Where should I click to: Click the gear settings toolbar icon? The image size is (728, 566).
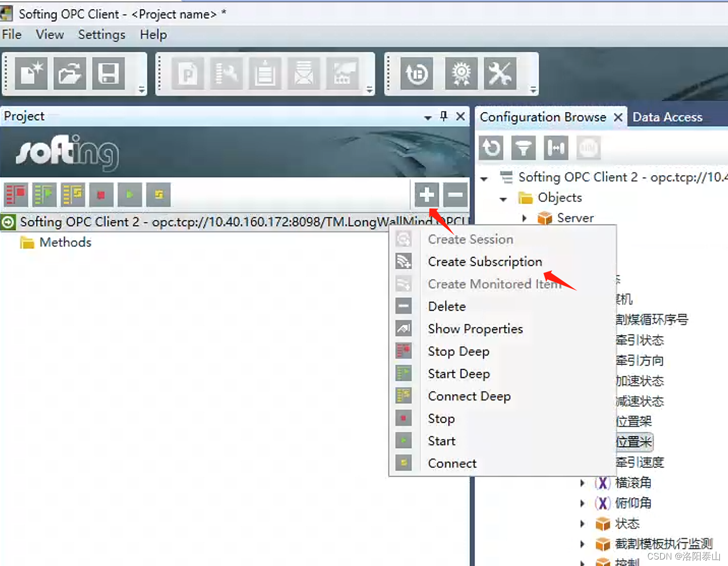point(461,73)
